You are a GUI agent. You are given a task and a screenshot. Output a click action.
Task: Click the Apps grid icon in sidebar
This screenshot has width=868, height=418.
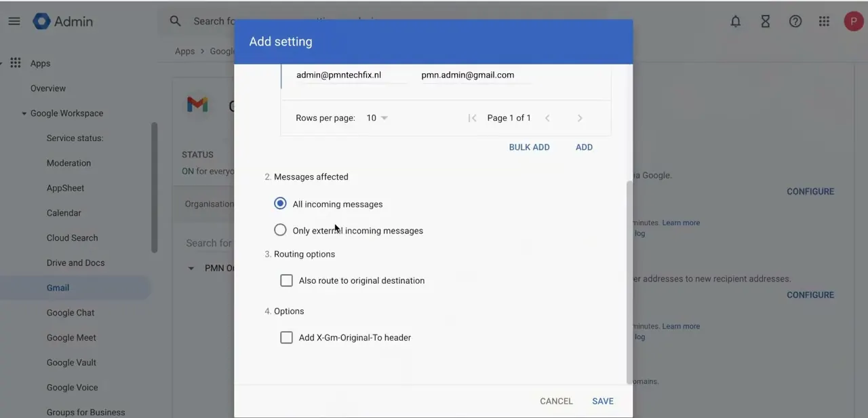(16, 63)
